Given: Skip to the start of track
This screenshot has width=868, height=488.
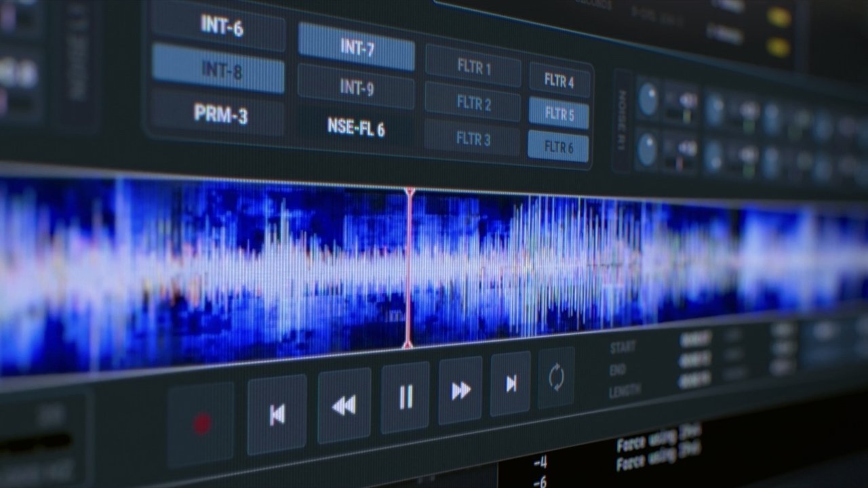Looking at the screenshot, I should 277,414.
